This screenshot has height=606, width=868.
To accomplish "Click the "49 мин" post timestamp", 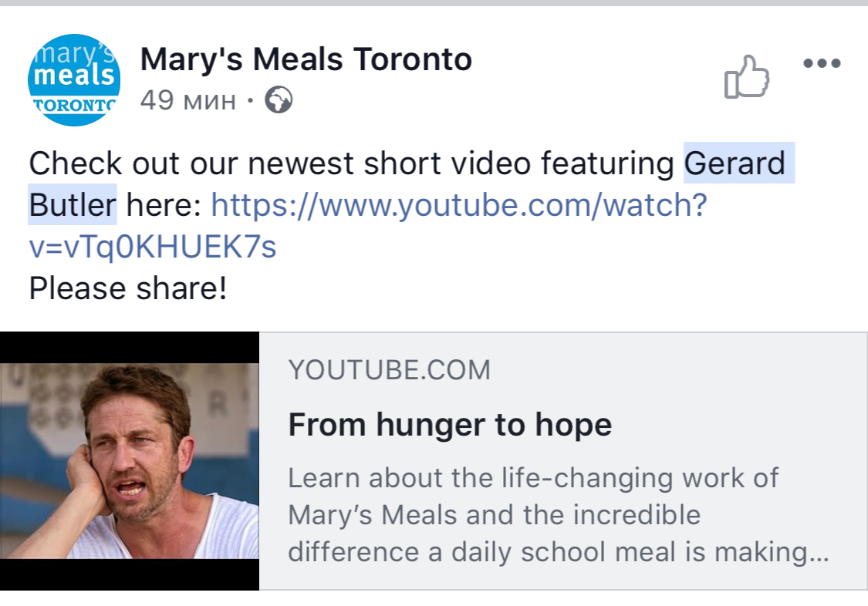I will click(x=187, y=100).
